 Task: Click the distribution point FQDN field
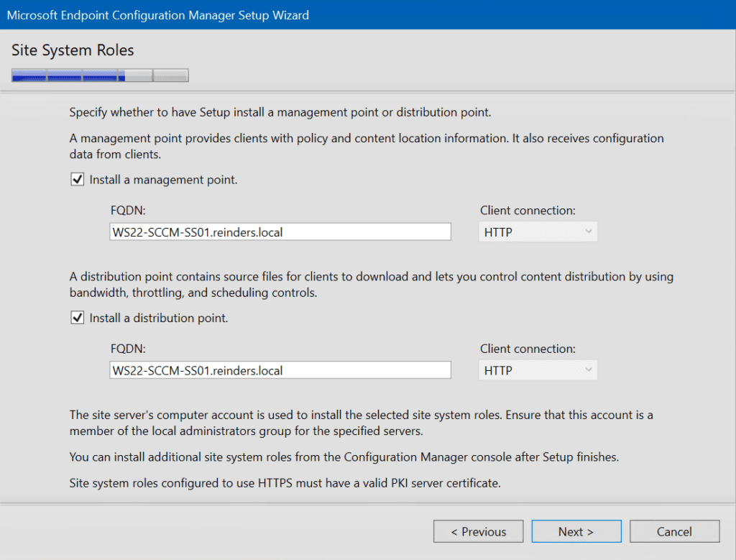(280, 370)
